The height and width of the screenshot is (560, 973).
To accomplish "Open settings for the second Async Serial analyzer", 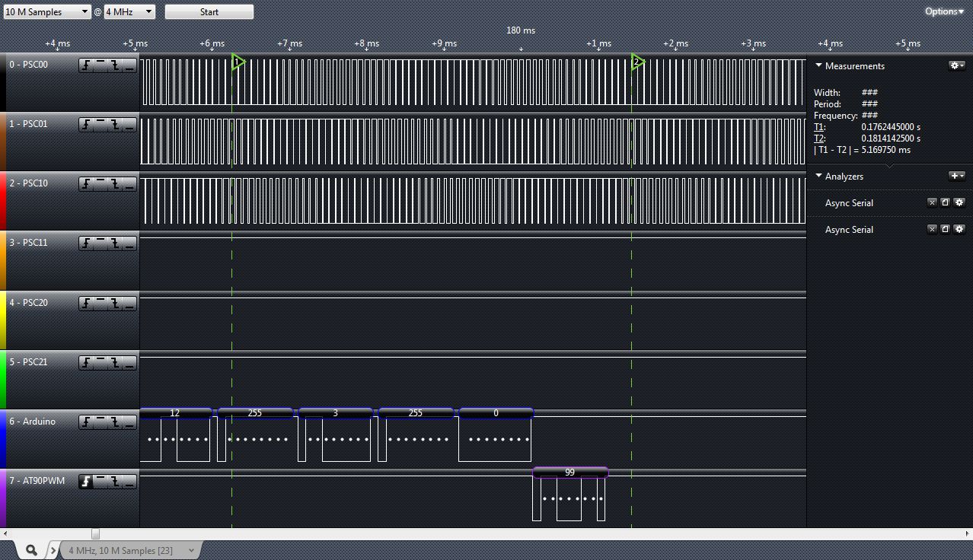I will tap(959, 229).
